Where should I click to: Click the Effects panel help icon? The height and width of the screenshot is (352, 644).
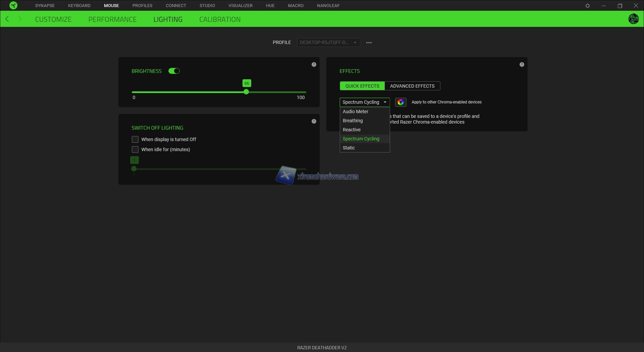[x=522, y=64]
